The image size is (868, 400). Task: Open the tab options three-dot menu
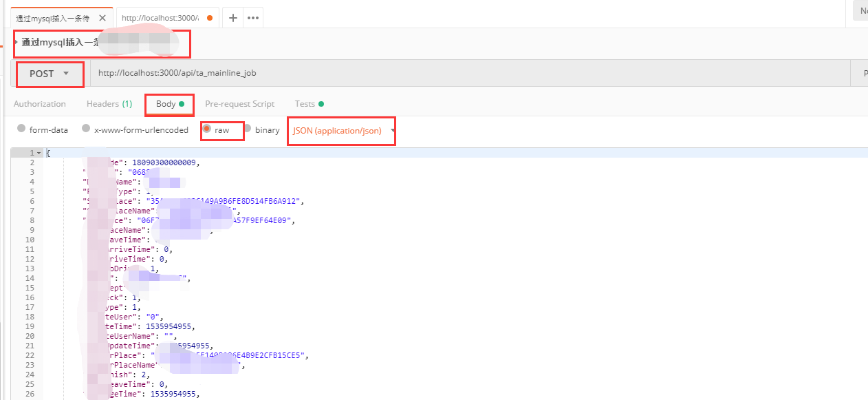252,18
